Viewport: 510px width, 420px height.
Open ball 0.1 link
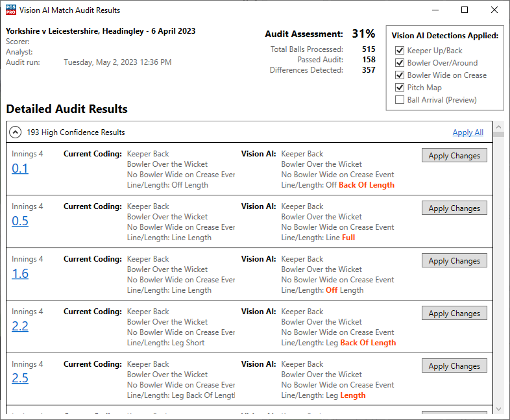(x=20, y=169)
